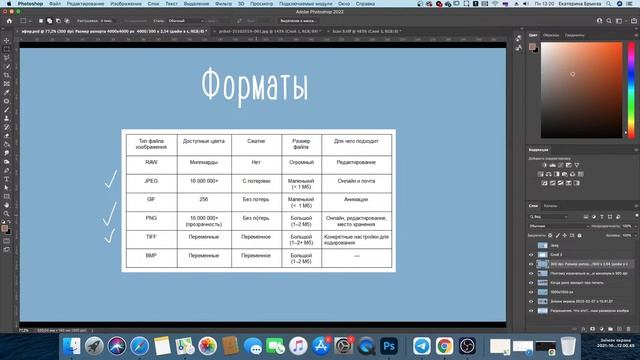Hide the 'Запись экрана' layer
Viewport: 640px width, 360px height.
pos(531,302)
